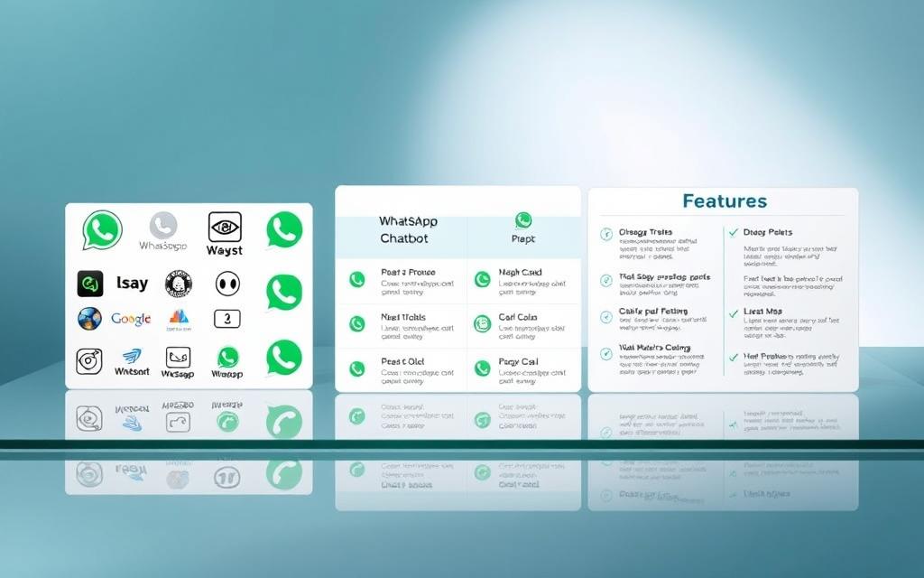Click the green phone icon beside Neel Ilokls

coord(356,323)
